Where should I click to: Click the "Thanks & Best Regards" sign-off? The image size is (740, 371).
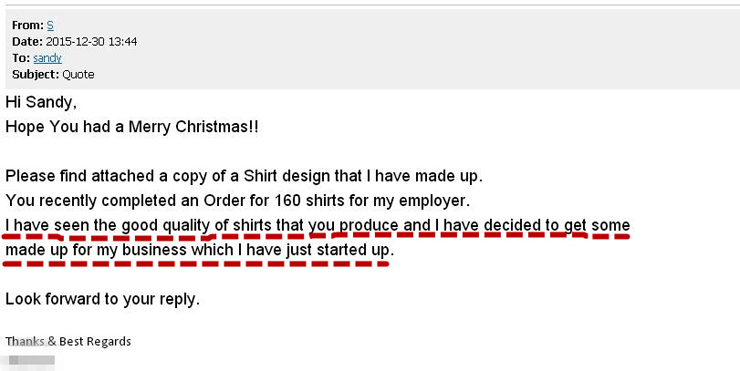click(x=68, y=341)
